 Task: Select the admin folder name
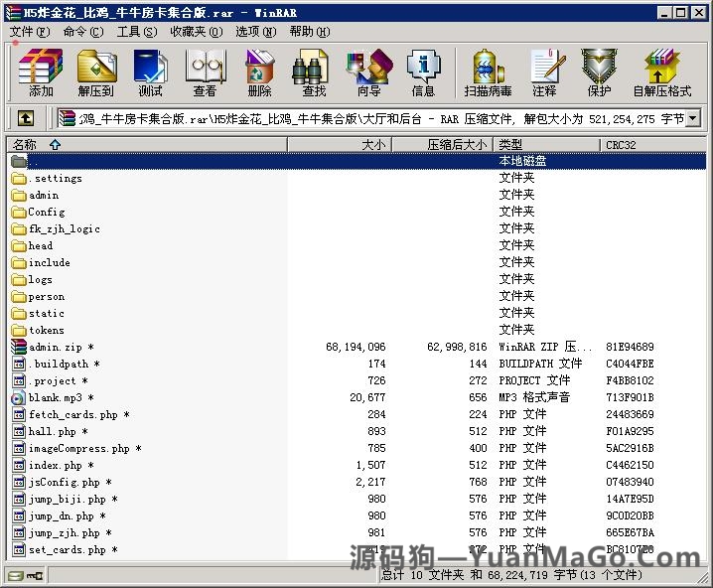44,195
